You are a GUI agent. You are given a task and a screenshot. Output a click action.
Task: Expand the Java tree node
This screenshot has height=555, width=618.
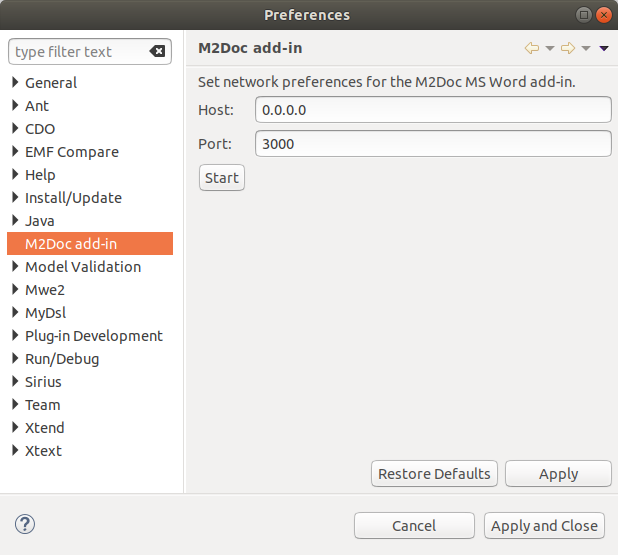tap(15, 220)
